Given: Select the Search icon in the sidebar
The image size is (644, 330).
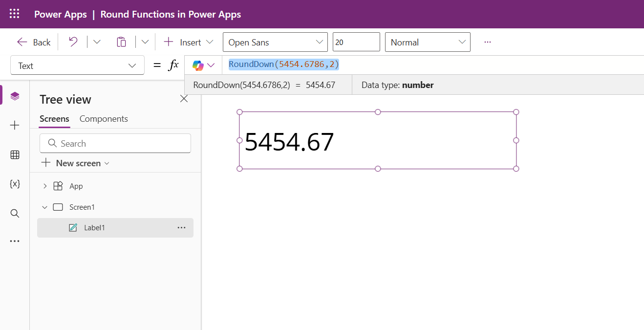Looking at the screenshot, I should 15,213.
